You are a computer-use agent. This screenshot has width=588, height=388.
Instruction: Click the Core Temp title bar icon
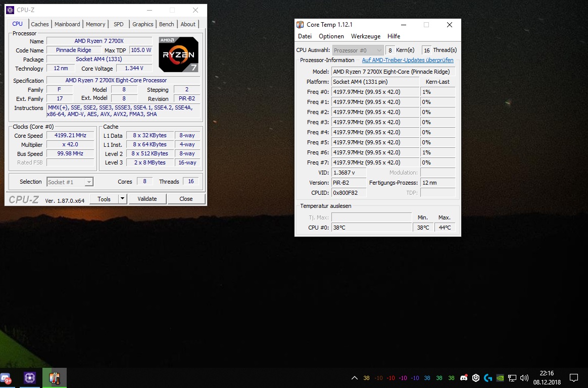click(300, 25)
